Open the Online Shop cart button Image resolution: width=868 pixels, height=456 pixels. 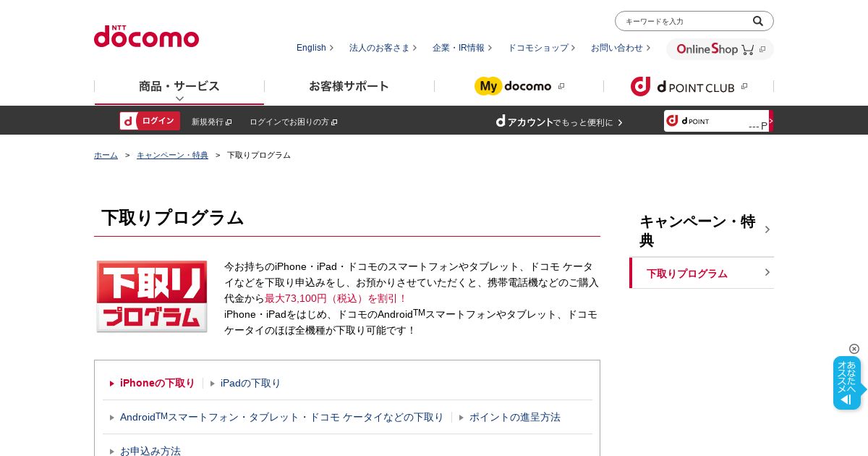click(x=720, y=49)
